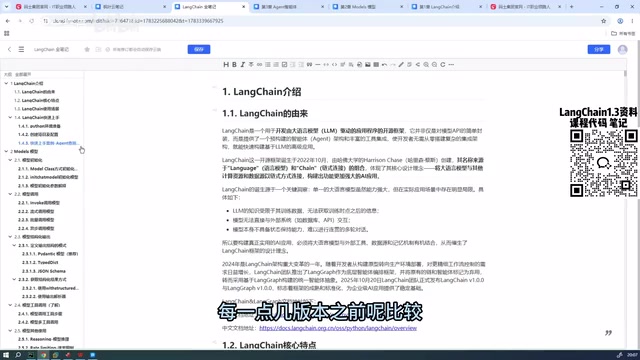Image resolution: width=640 pixels, height=360 pixels.
Task: Click the document vertical scrollbar
Action: coord(625,74)
